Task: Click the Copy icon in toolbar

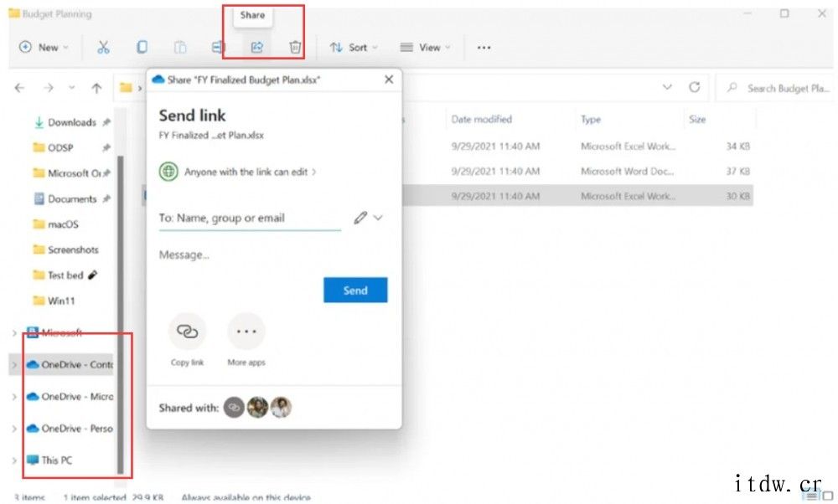Action: [x=142, y=47]
